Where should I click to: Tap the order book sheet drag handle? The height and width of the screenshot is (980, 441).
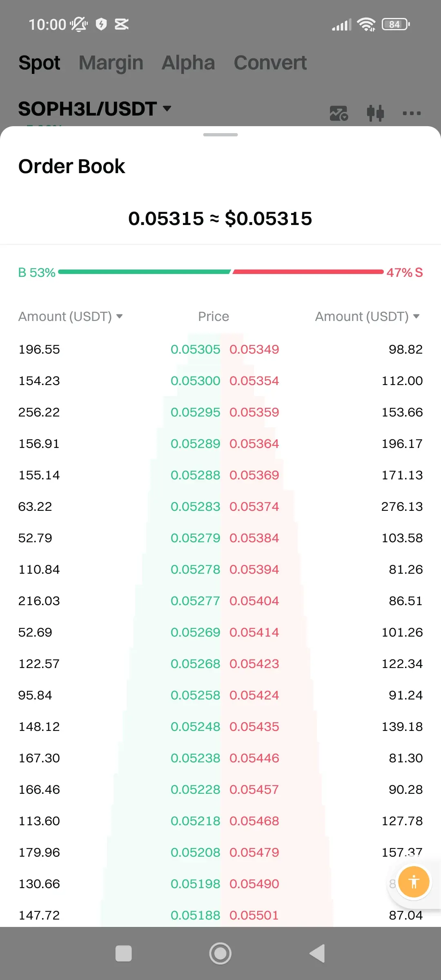[220, 135]
